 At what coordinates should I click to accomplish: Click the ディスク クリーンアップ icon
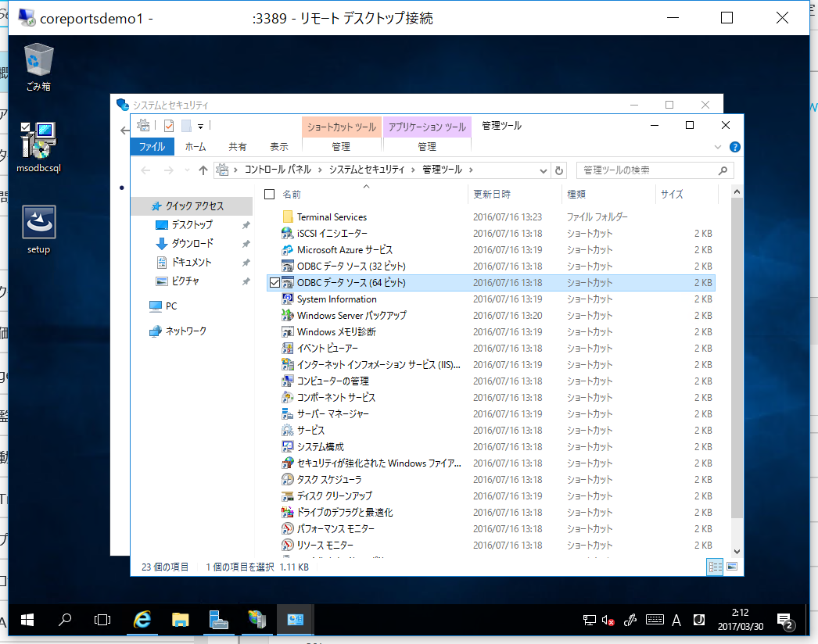tap(288, 496)
